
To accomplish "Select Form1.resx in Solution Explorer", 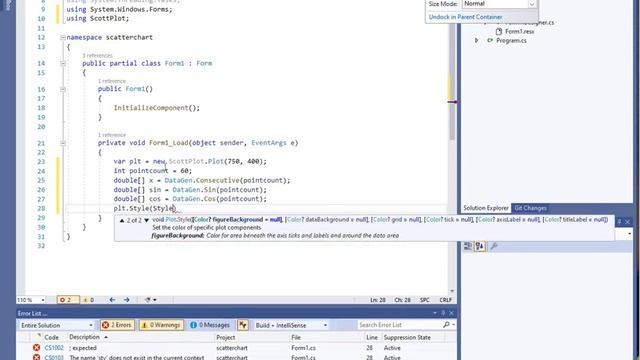I will click(520, 31).
